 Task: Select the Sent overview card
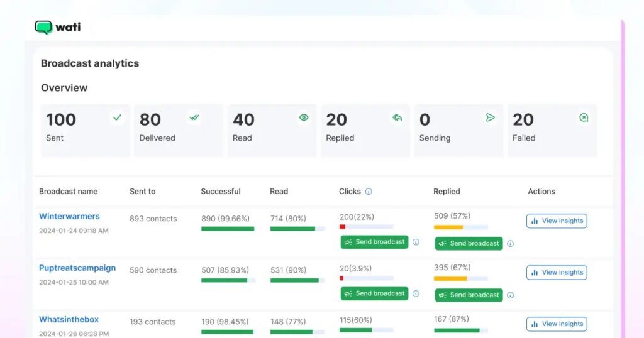(x=85, y=130)
